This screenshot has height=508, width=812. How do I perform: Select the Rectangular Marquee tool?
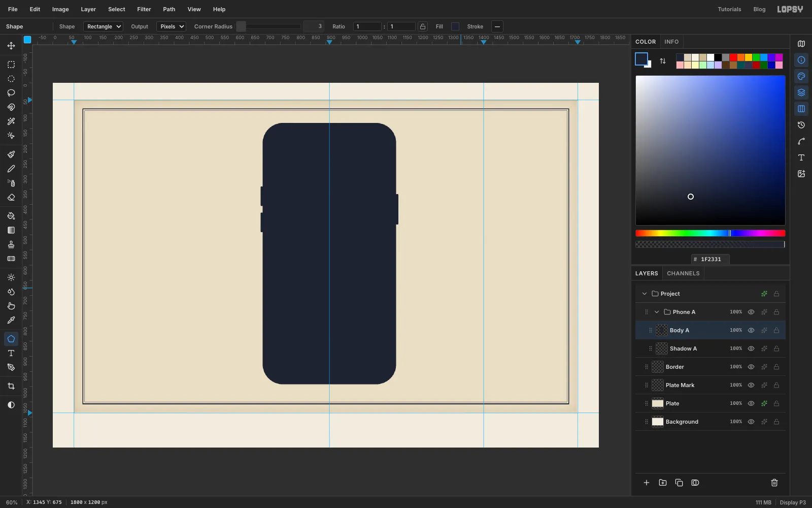point(11,65)
